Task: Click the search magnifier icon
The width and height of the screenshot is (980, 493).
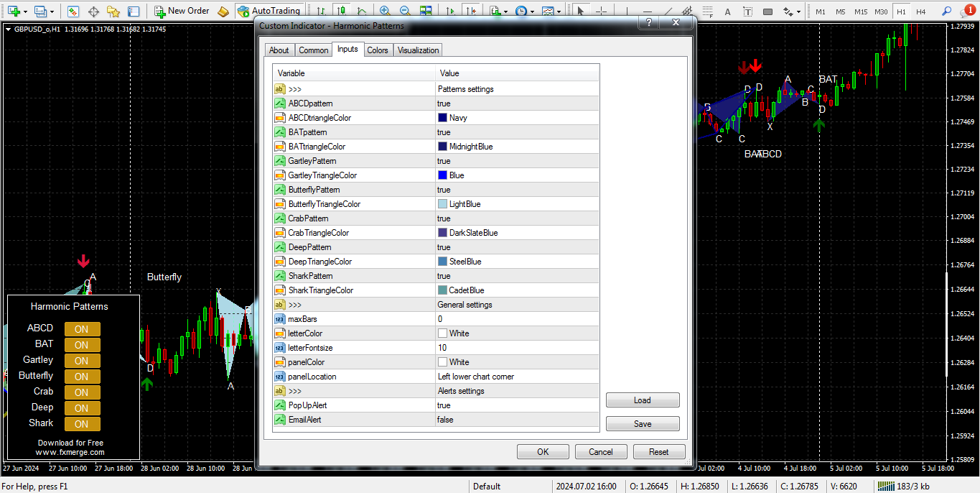Action: (946, 11)
